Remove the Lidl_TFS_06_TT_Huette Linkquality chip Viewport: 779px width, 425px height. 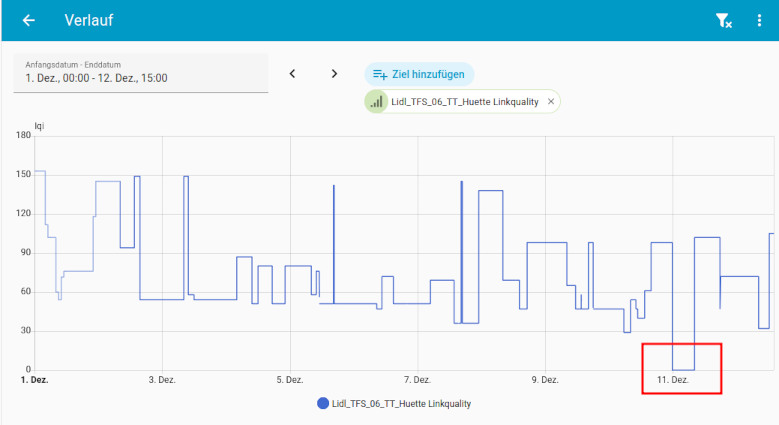coord(550,101)
